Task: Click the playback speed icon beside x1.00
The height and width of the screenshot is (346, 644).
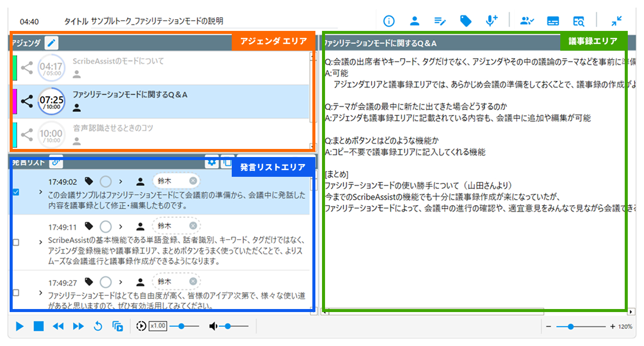Action: click(141, 326)
